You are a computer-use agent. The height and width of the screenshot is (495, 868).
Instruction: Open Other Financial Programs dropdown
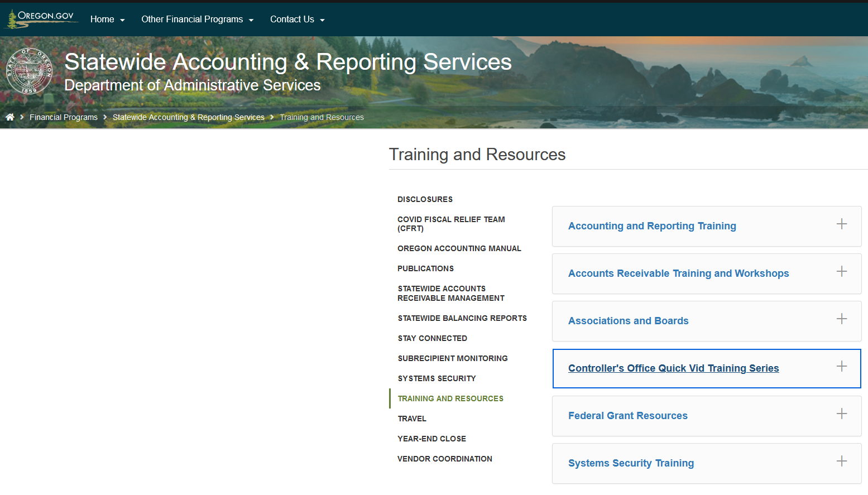tap(197, 20)
